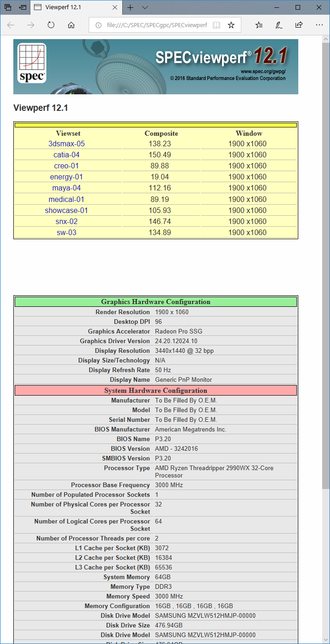Open the showcase-01 viewset link

coord(67,211)
